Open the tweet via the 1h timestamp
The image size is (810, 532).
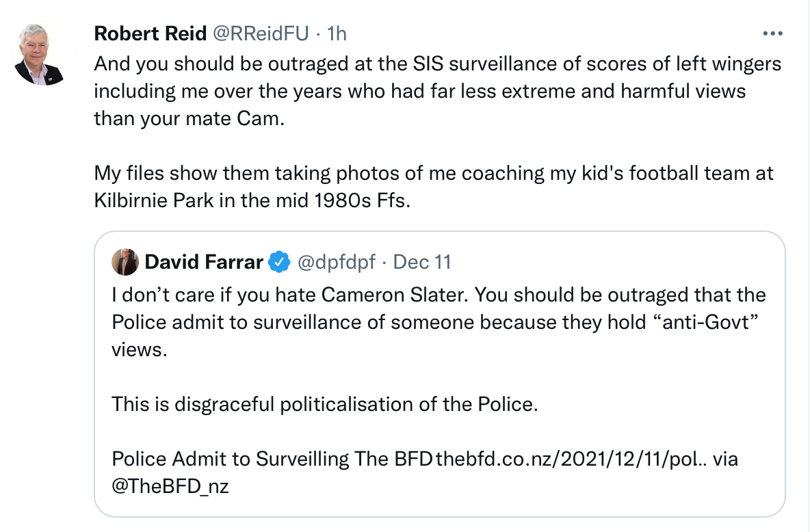point(337,33)
